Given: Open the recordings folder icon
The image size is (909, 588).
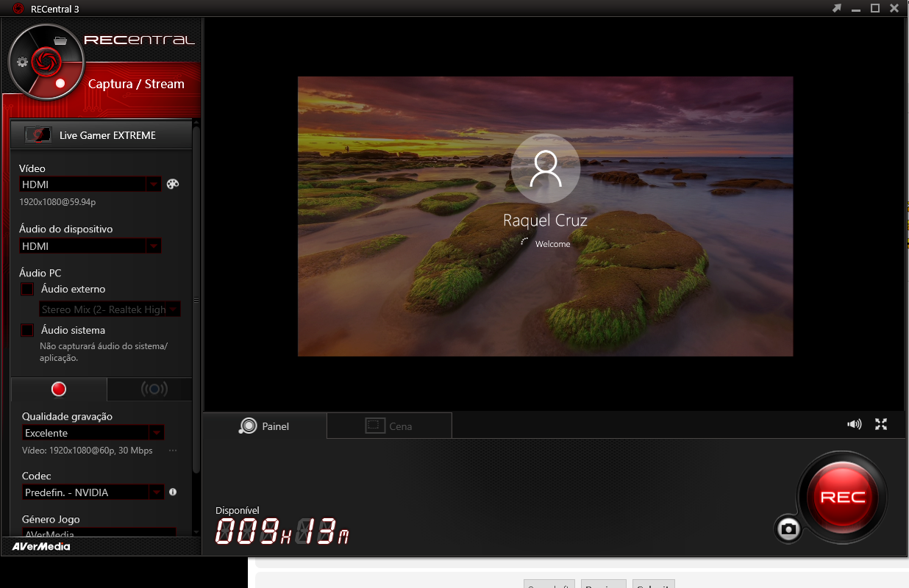Looking at the screenshot, I should [x=60, y=40].
